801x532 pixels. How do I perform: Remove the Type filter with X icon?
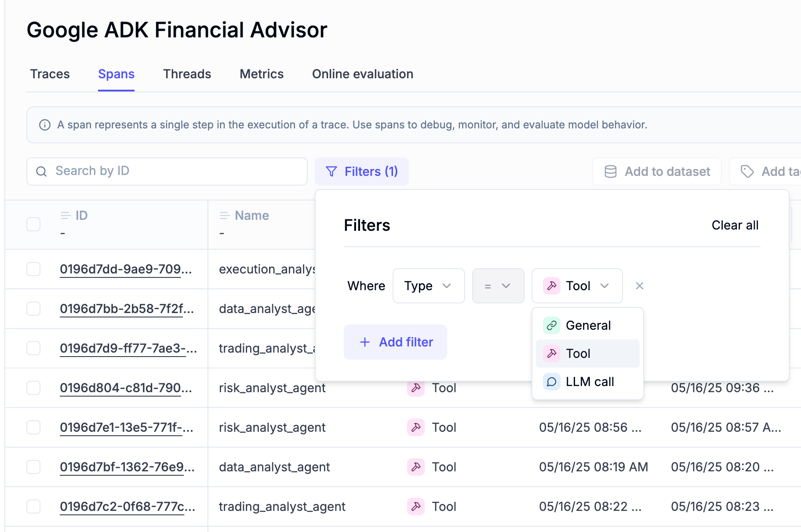click(640, 286)
